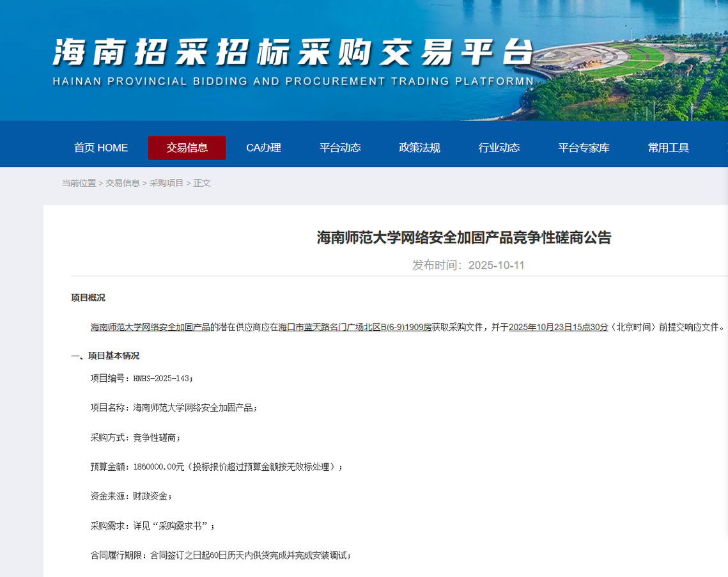Click the underlined 海南师范大学网络安全加固产品 text
The height and width of the screenshot is (577, 728).
(150, 328)
